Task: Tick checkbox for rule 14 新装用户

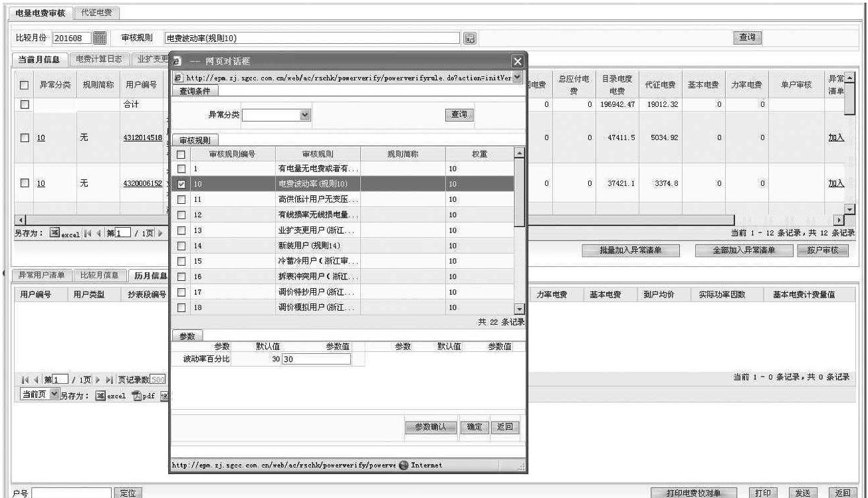Action: (181, 245)
